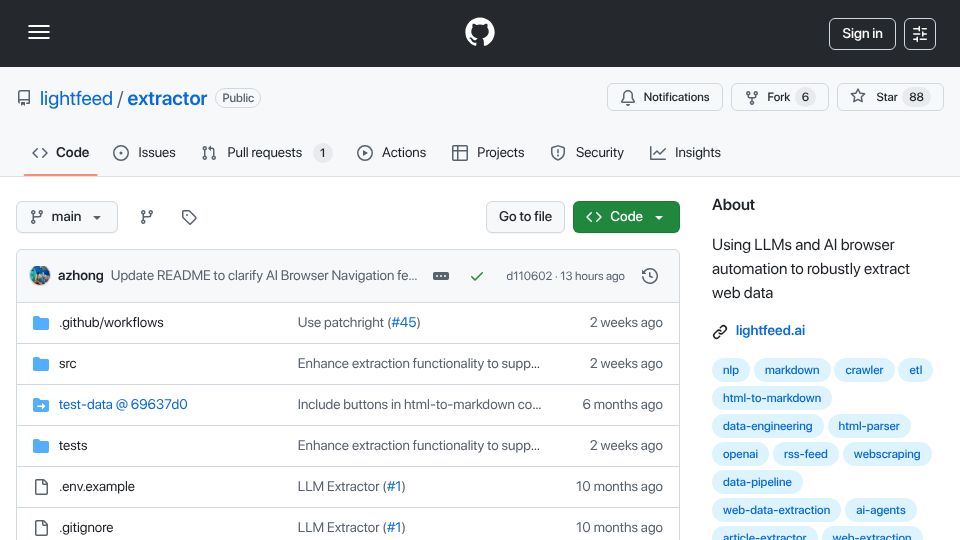Visit the lightfeed.ai website link
The image size is (960, 540).
click(770, 331)
